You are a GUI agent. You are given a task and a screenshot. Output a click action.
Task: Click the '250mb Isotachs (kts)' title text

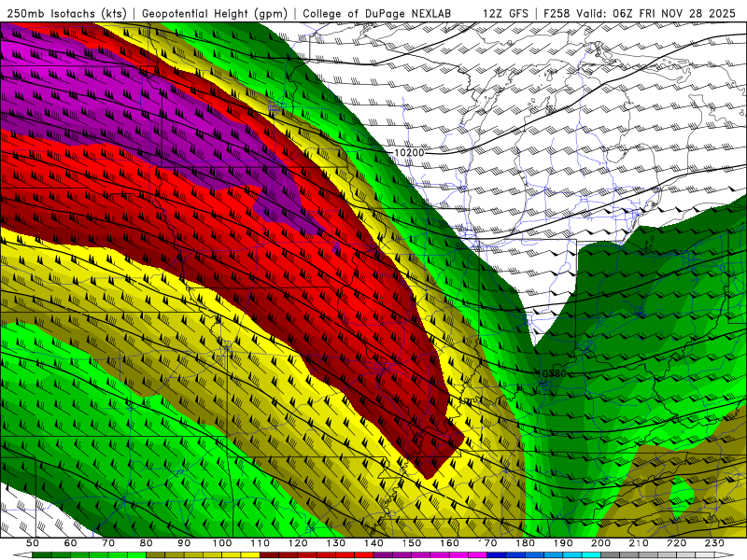point(66,13)
